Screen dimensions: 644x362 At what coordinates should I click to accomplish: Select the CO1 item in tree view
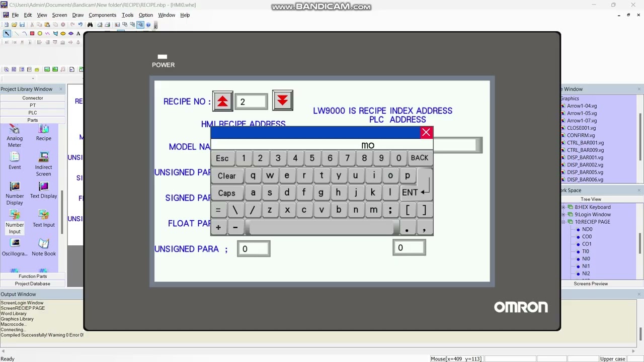[587, 244]
